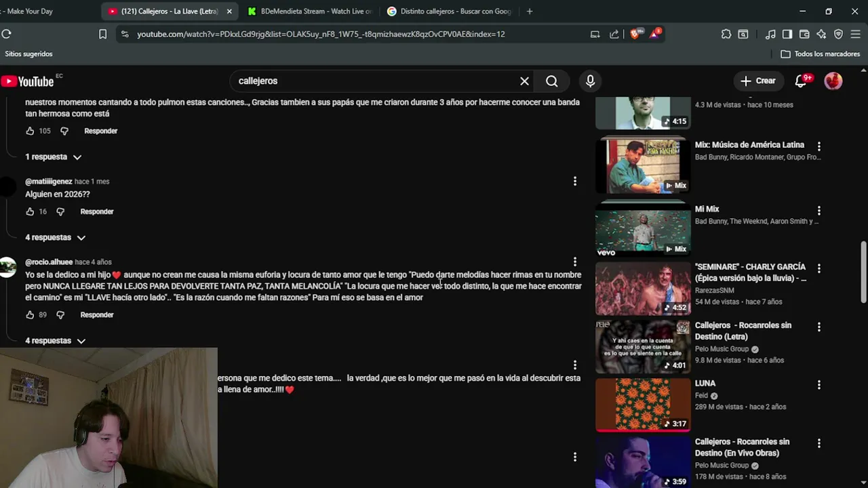Expand '4 respuestas' under matiiiigenez comment

coord(55,237)
